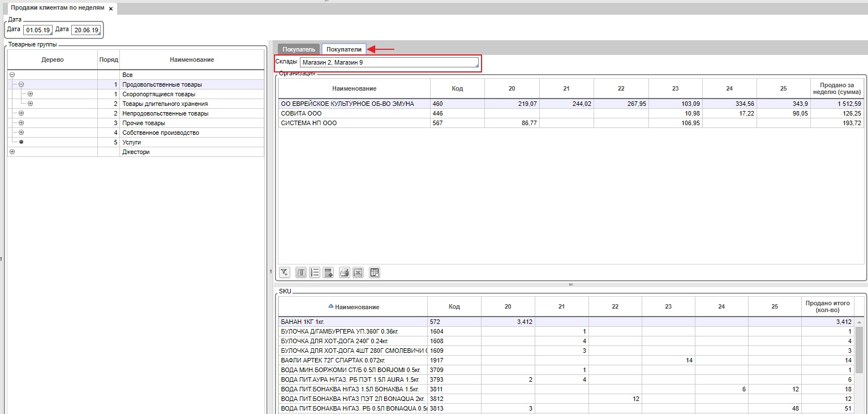Expand the Скоропортящиеся товары node
This screenshot has width=868, height=414.
[x=30, y=94]
